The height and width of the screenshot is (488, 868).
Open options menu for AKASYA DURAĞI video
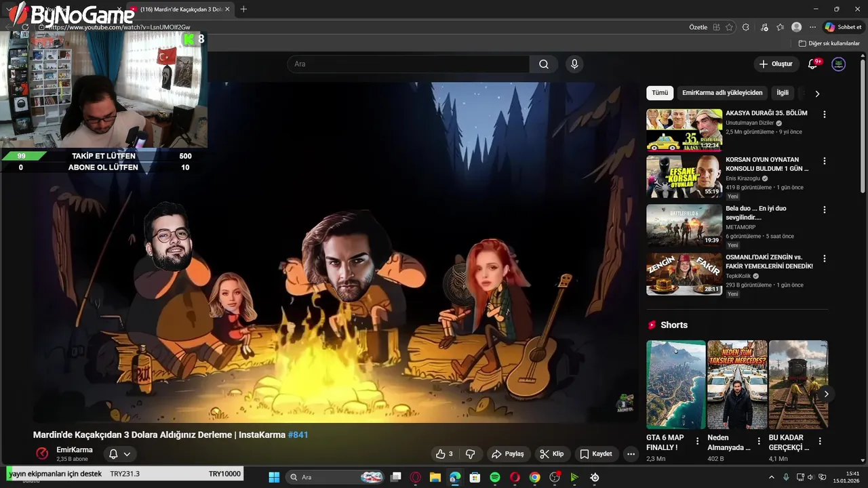pos(825,115)
